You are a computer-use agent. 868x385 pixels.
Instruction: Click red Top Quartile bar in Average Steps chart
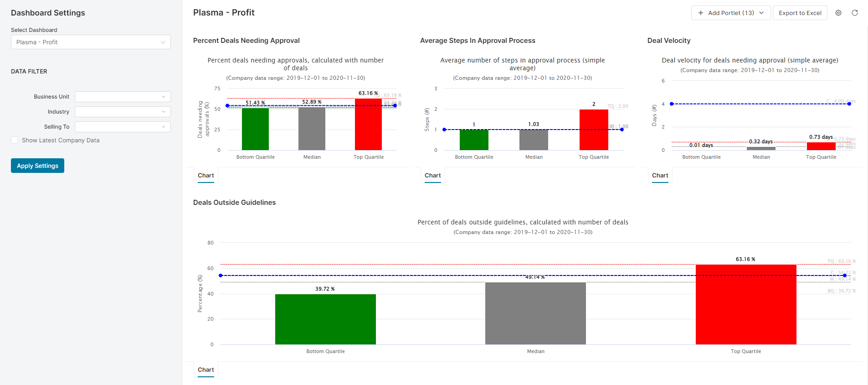pos(593,130)
